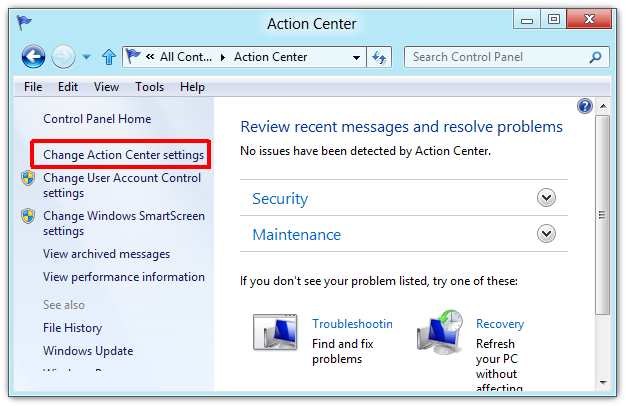This screenshot has height=406, width=626.
Task: Open View performance information
Action: click(124, 277)
